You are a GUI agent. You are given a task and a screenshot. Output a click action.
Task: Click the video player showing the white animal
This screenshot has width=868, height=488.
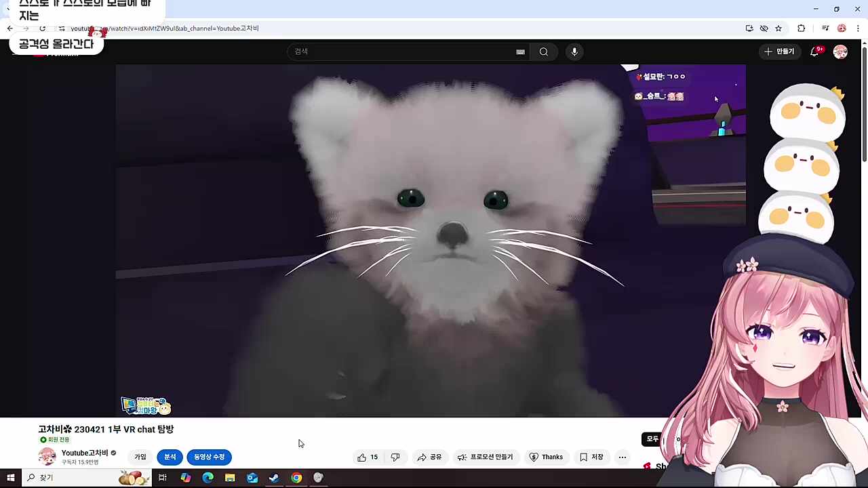tap(431, 241)
